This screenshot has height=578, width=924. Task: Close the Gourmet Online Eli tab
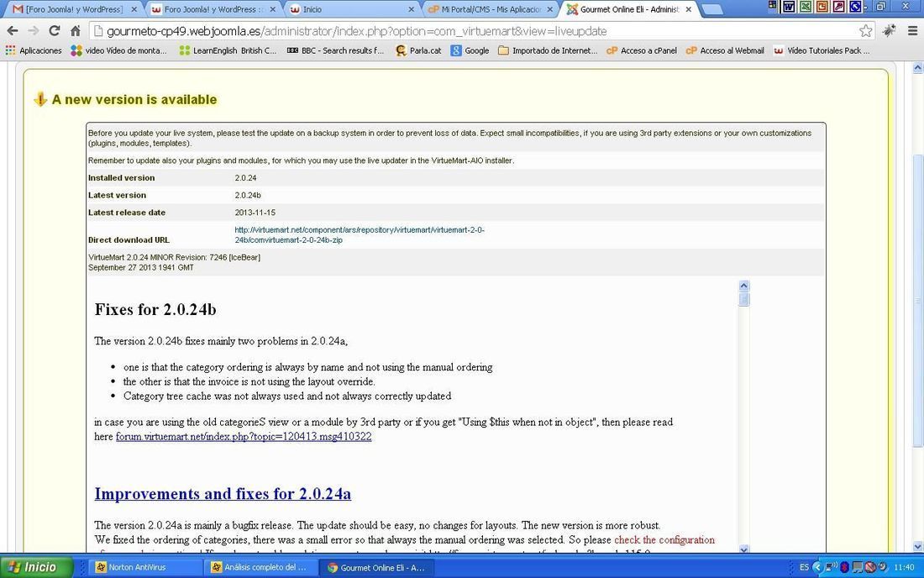pyautogui.click(x=688, y=9)
